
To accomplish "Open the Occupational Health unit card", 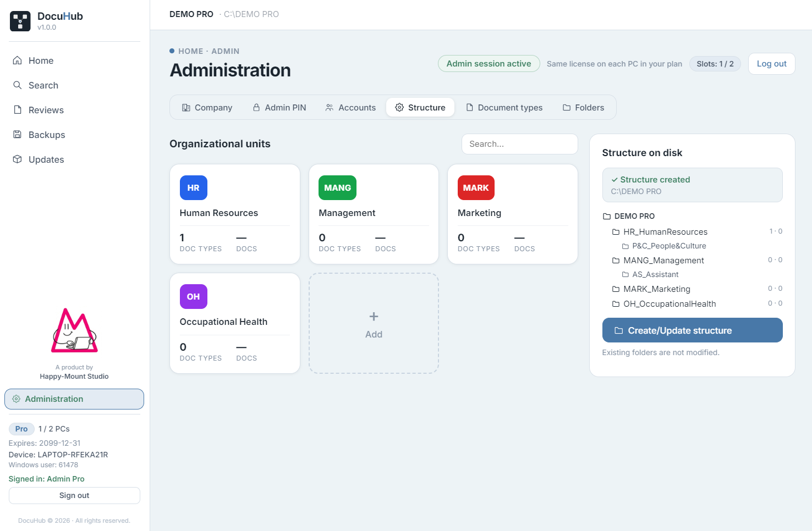I will coord(235,323).
